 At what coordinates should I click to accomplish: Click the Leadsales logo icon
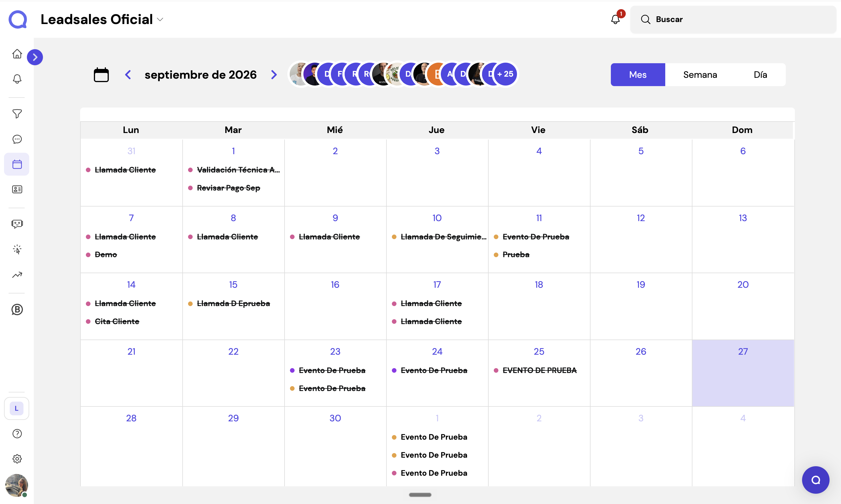pos(18,19)
